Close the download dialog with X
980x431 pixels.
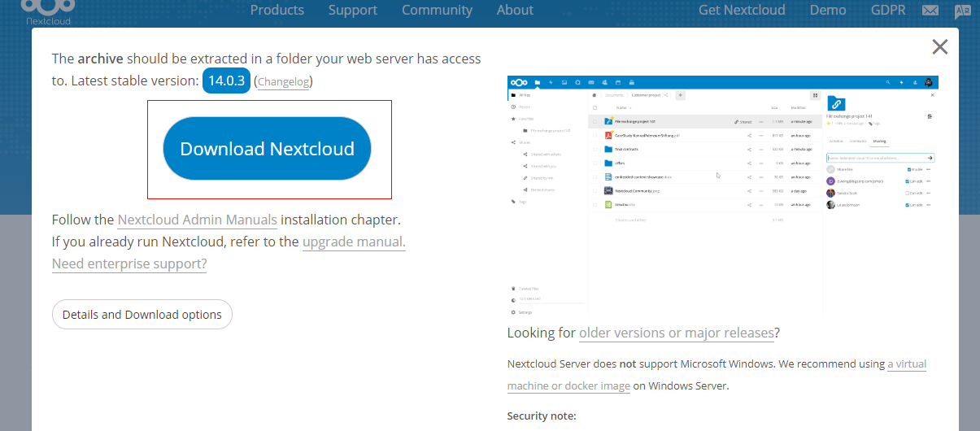(x=939, y=47)
